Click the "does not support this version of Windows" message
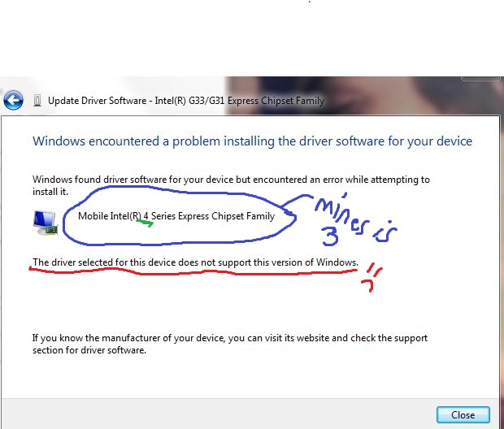The width and height of the screenshot is (504, 429). point(195,262)
